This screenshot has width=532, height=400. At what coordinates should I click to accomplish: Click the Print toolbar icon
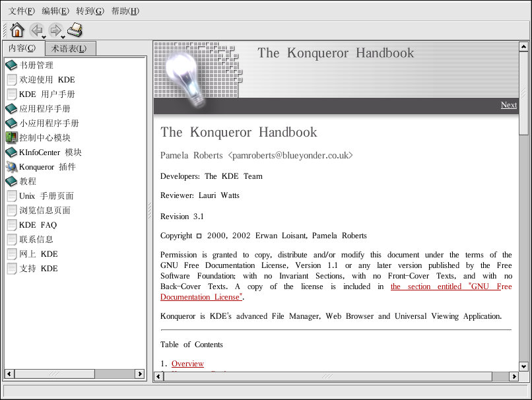tap(75, 30)
